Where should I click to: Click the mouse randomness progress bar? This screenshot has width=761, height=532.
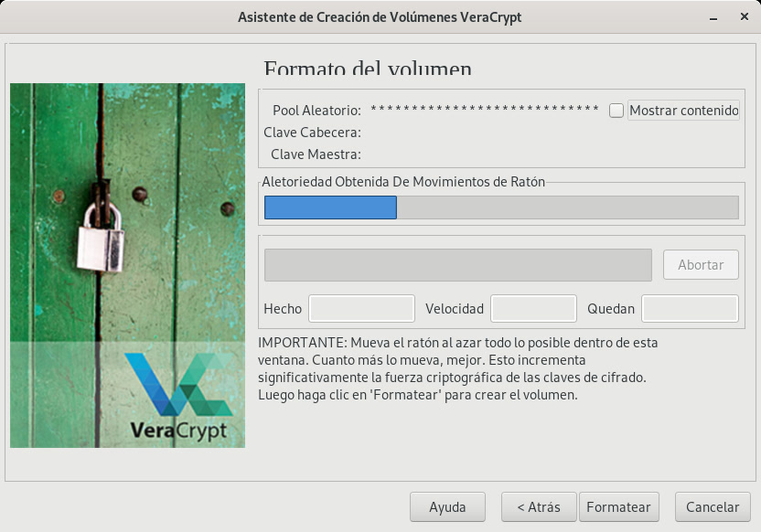pos(500,207)
